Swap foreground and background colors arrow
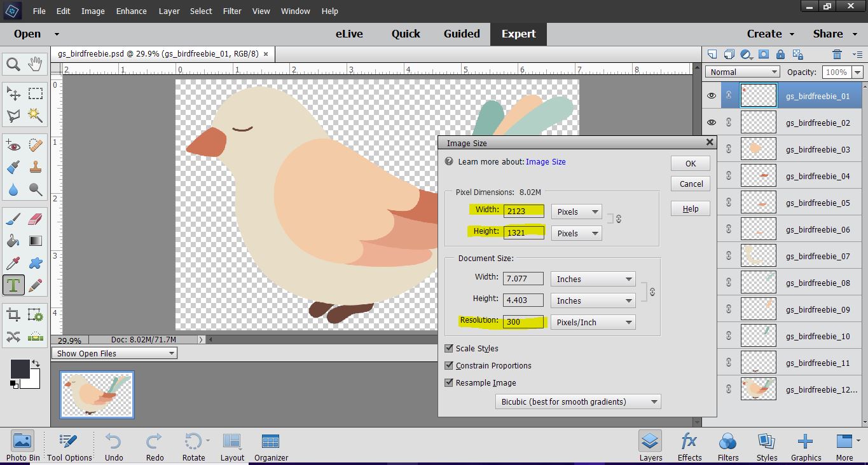Image resolution: width=868 pixels, height=465 pixels. (x=36, y=364)
